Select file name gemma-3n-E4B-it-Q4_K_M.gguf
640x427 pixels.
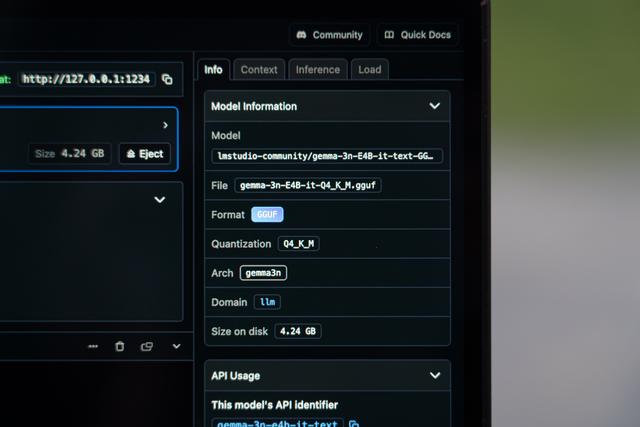pos(308,185)
